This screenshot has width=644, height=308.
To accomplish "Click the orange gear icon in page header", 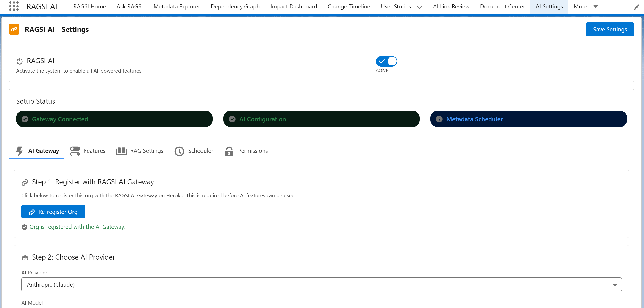I will (x=14, y=29).
